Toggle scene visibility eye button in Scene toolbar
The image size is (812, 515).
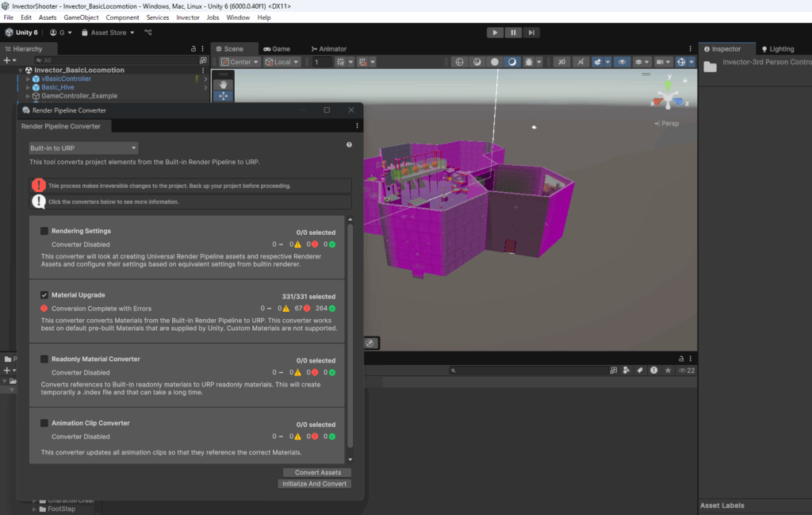[x=622, y=62]
